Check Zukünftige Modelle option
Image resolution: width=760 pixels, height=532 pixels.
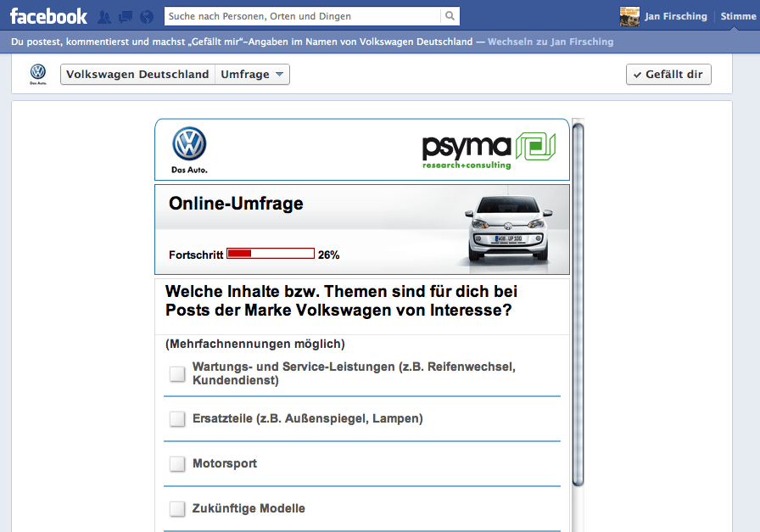click(x=177, y=509)
